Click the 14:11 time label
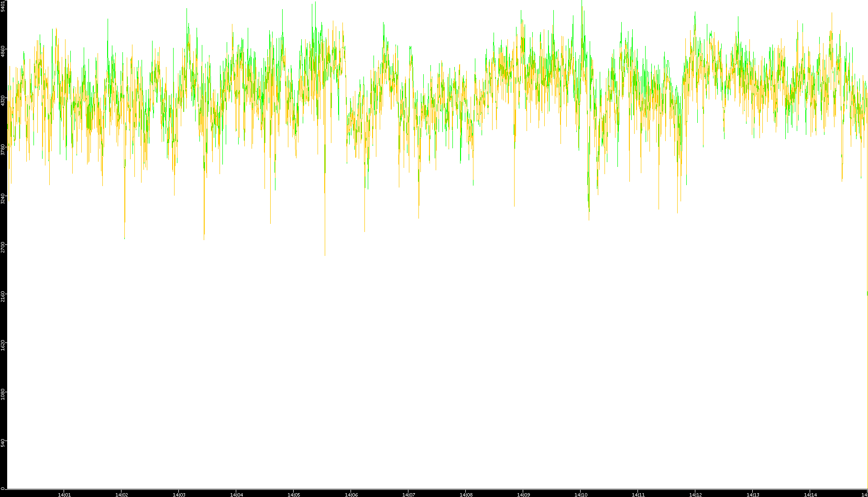 (x=638, y=495)
